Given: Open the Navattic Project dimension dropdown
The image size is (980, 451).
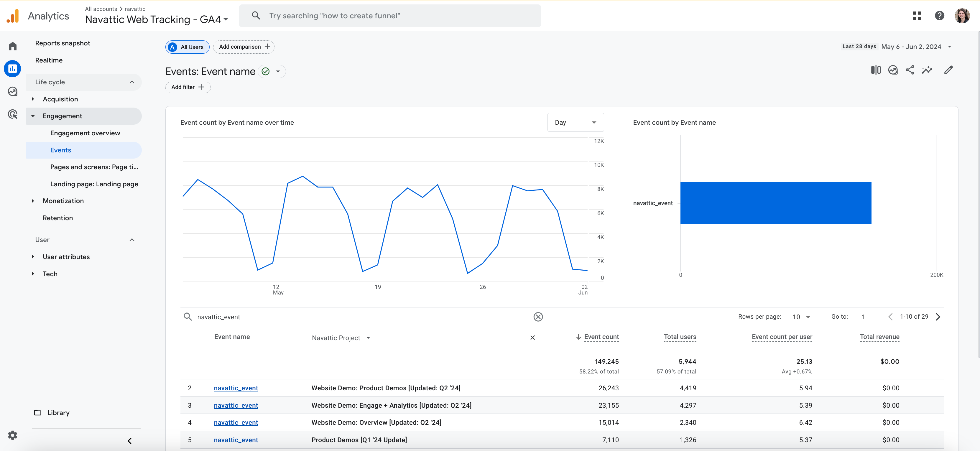Looking at the screenshot, I should [x=341, y=338].
